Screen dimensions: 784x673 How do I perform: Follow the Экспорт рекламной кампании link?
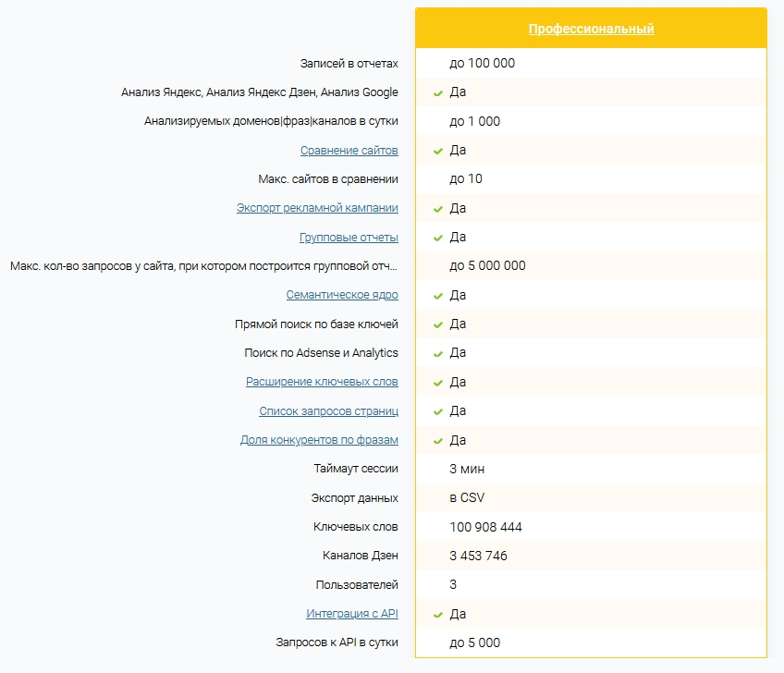pyautogui.click(x=317, y=209)
